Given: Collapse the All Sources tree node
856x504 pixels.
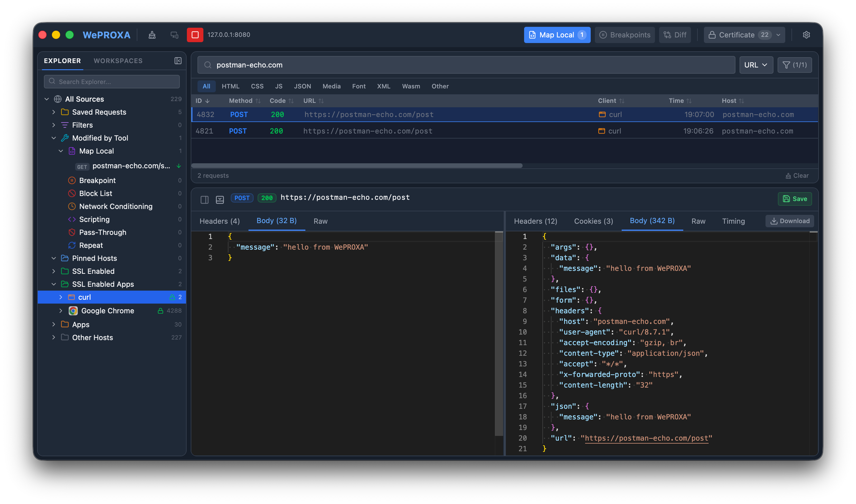Looking at the screenshot, I should click(x=47, y=99).
